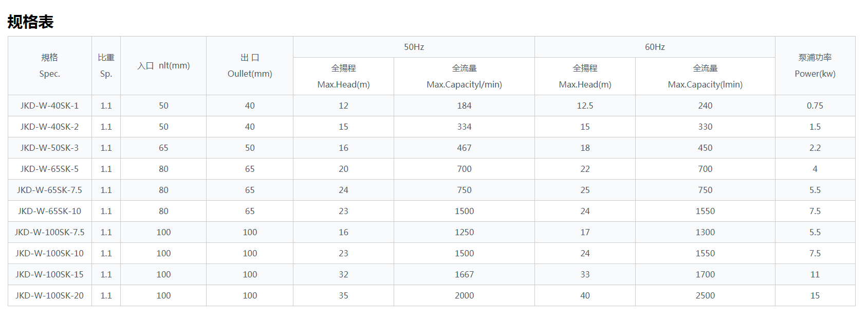
Task: Select the 比重 Sp. column header
Action: point(106,65)
